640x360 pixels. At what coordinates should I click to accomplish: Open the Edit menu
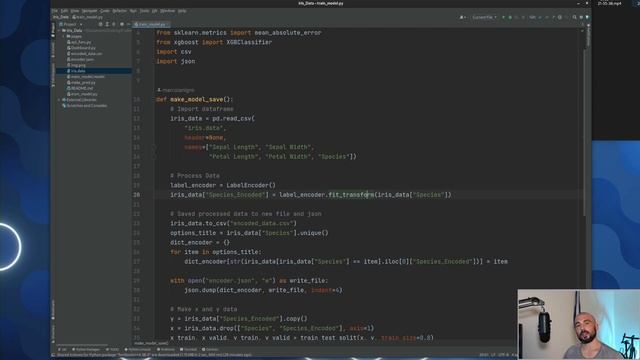point(64,11)
